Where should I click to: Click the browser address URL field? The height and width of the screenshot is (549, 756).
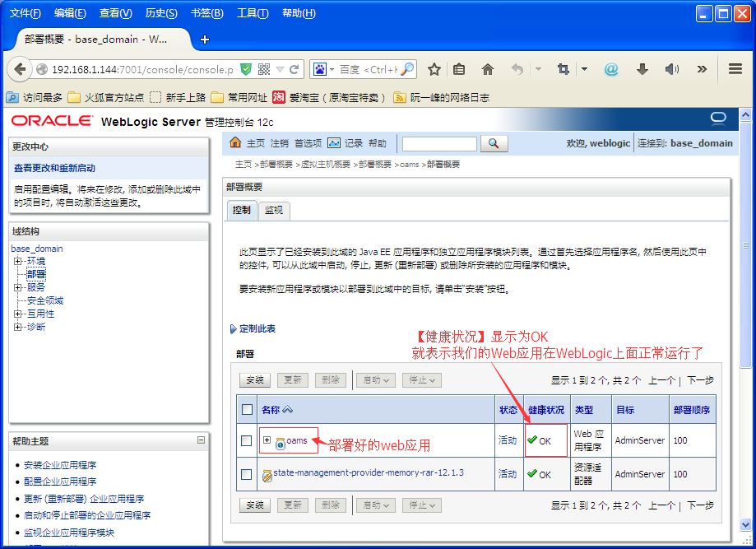[x=142, y=69]
